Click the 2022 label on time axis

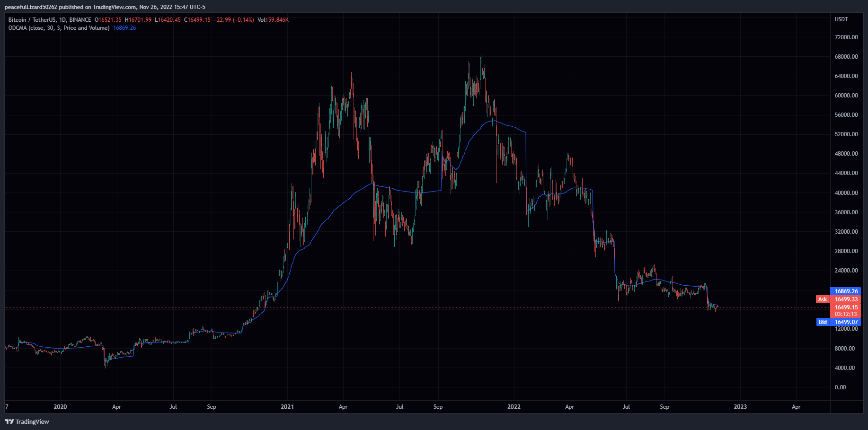click(514, 407)
